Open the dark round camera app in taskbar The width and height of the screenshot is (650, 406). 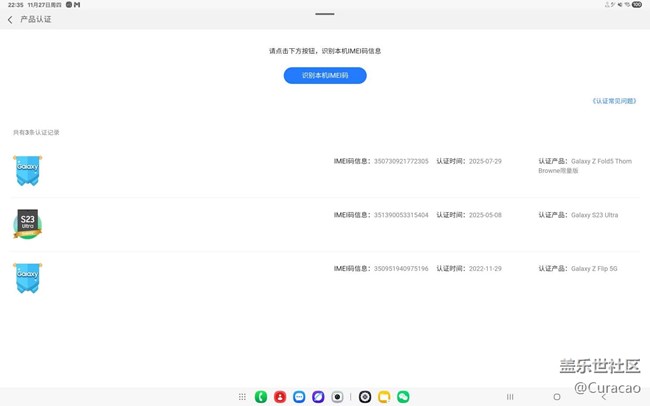(x=365, y=397)
